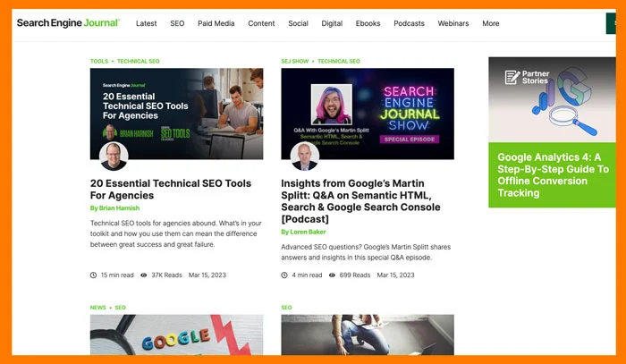Go to the Content section

261,23
